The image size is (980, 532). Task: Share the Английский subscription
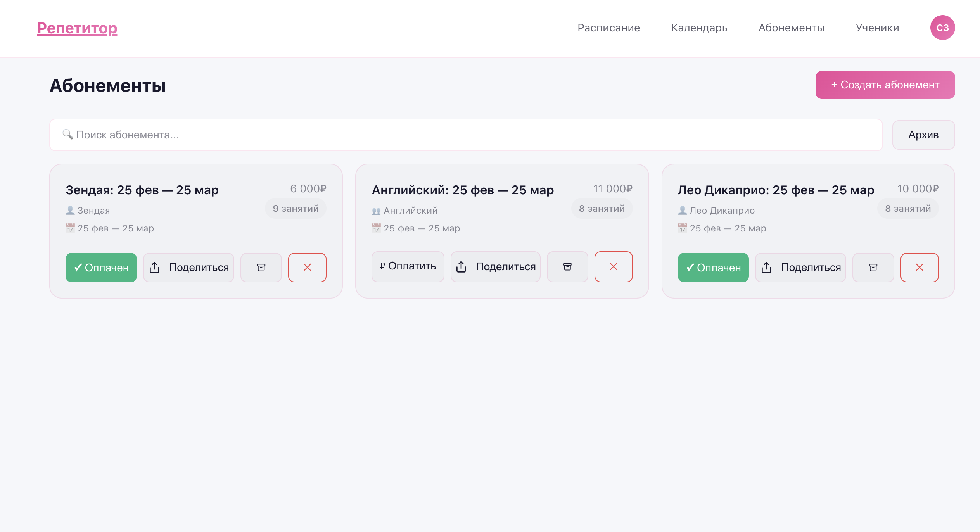click(496, 267)
